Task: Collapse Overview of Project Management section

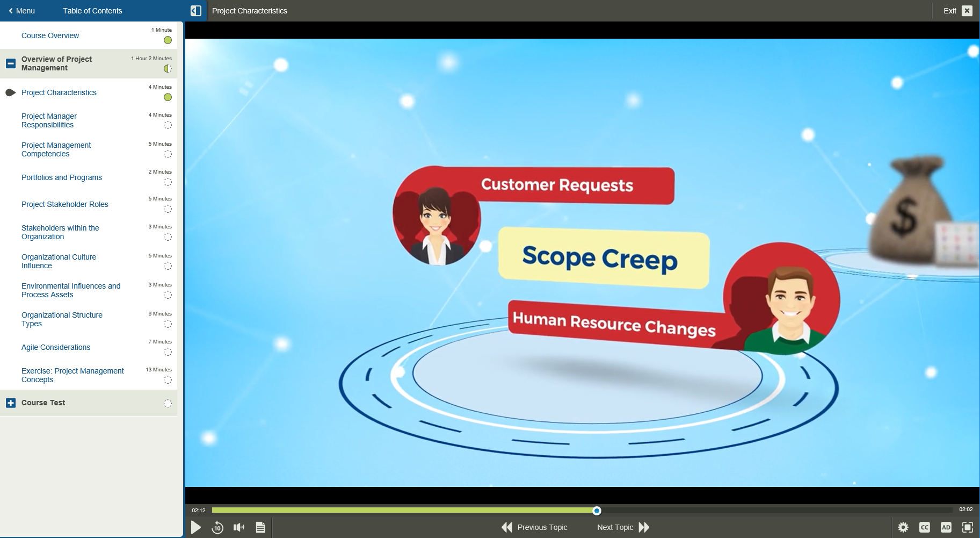Action: (11, 63)
